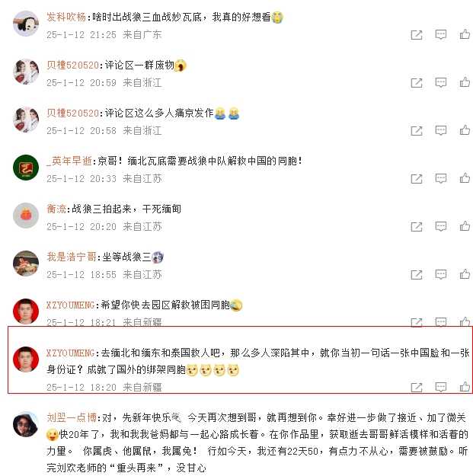473x476 pixels.
Task: Open 贝橦520520 username on 废物 comment
Action: click(72, 65)
